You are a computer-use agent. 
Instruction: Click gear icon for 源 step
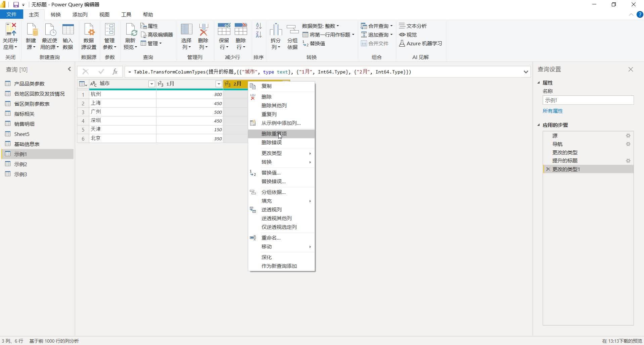tap(628, 136)
